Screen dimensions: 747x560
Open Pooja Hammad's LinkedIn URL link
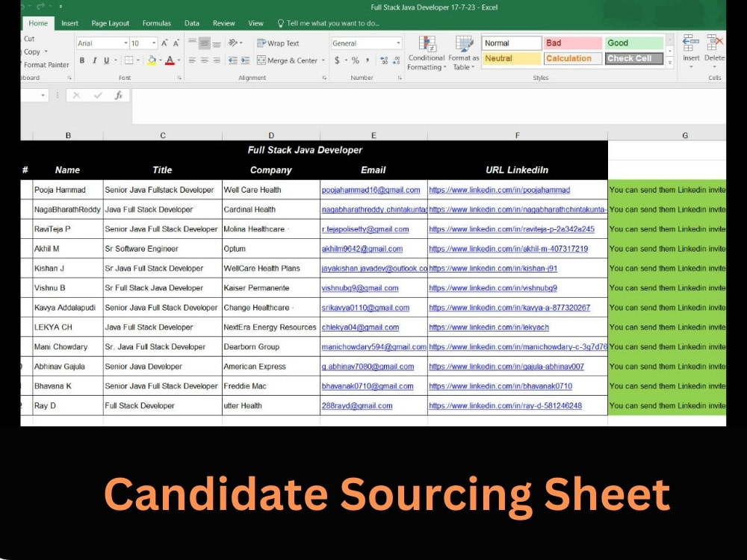pyautogui.click(x=499, y=190)
